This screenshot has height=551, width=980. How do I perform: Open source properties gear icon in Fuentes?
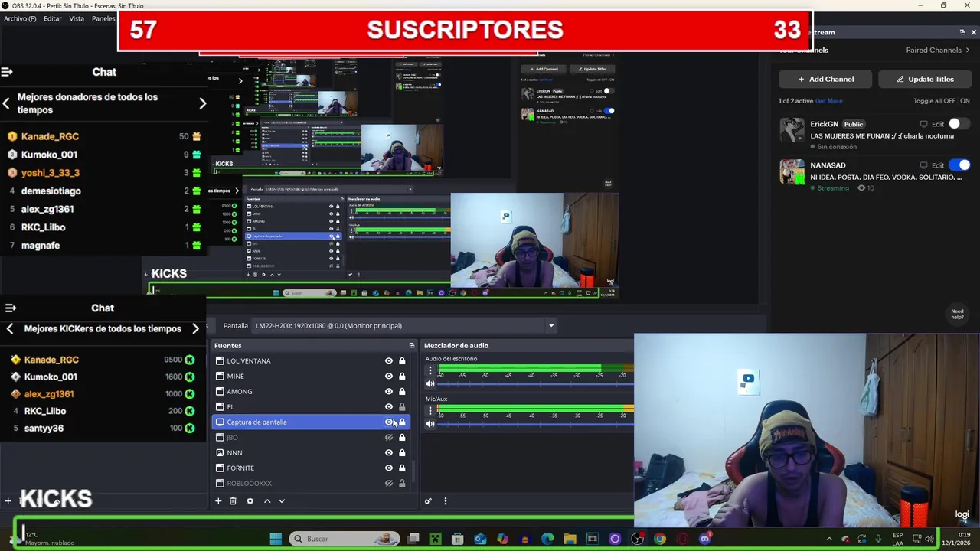pos(250,501)
